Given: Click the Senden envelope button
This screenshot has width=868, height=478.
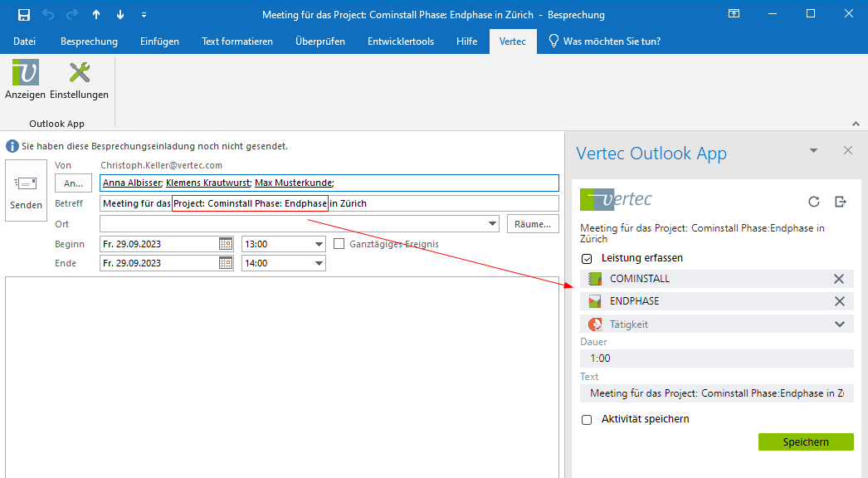Looking at the screenshot, I should (x=26, y=191).
